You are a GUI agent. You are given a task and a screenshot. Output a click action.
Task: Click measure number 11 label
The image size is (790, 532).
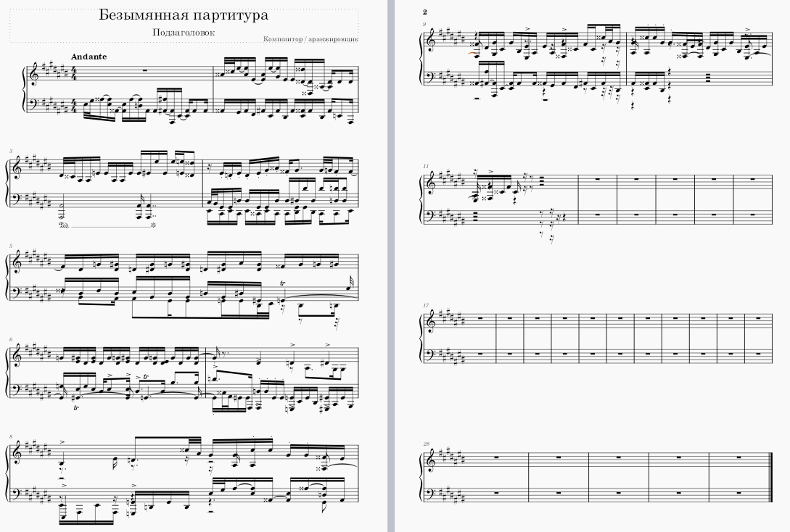426,165
